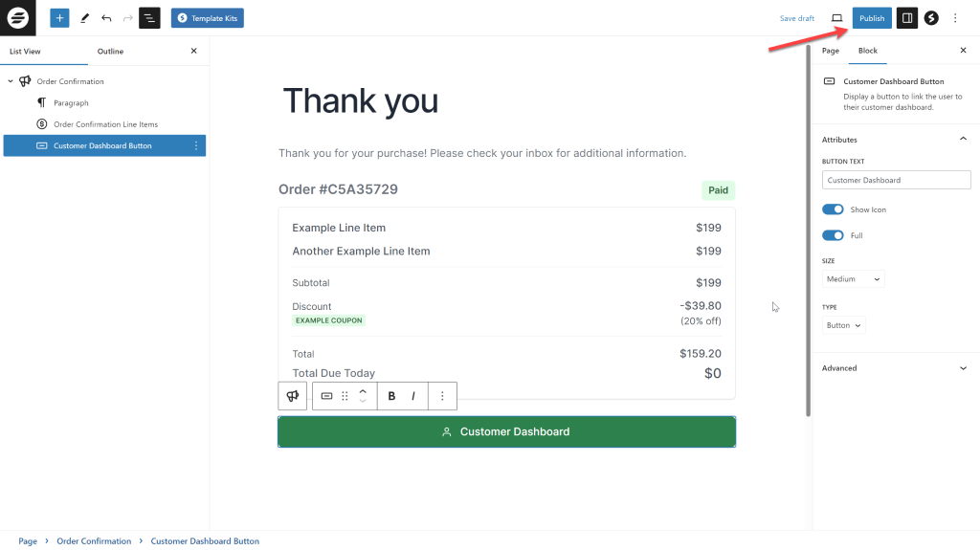The width and height of the screenshot is (980, 550).
Task: Click the block inserter plus icon
Action: (59, 18)
